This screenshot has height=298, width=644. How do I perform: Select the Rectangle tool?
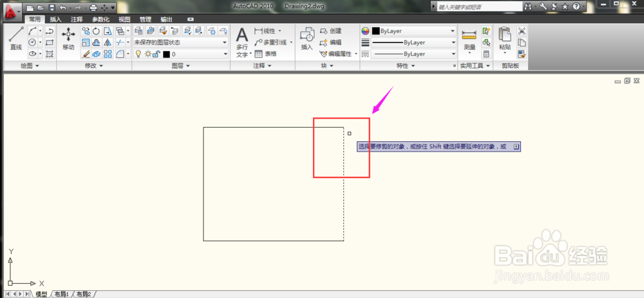pos(50,42)
